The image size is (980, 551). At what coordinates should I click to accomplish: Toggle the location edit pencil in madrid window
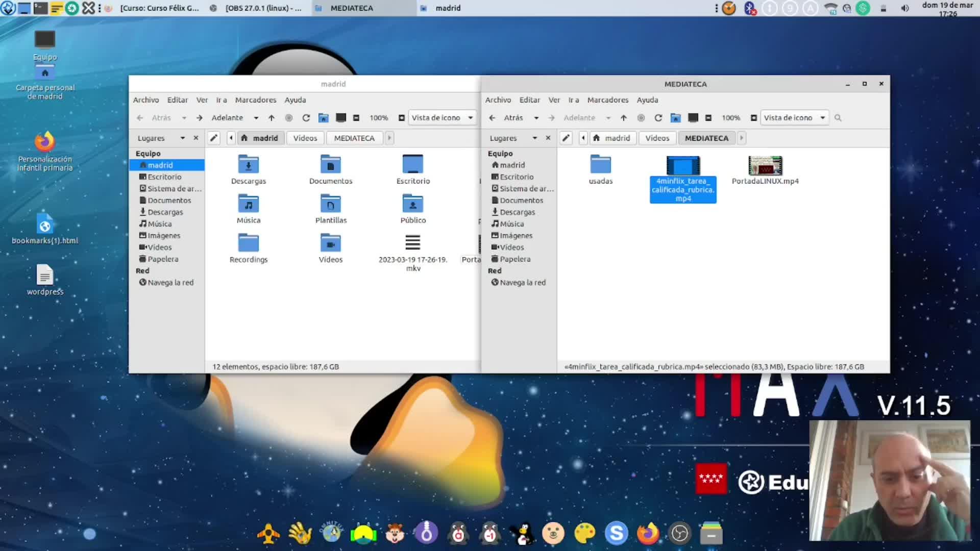(214, 138)
